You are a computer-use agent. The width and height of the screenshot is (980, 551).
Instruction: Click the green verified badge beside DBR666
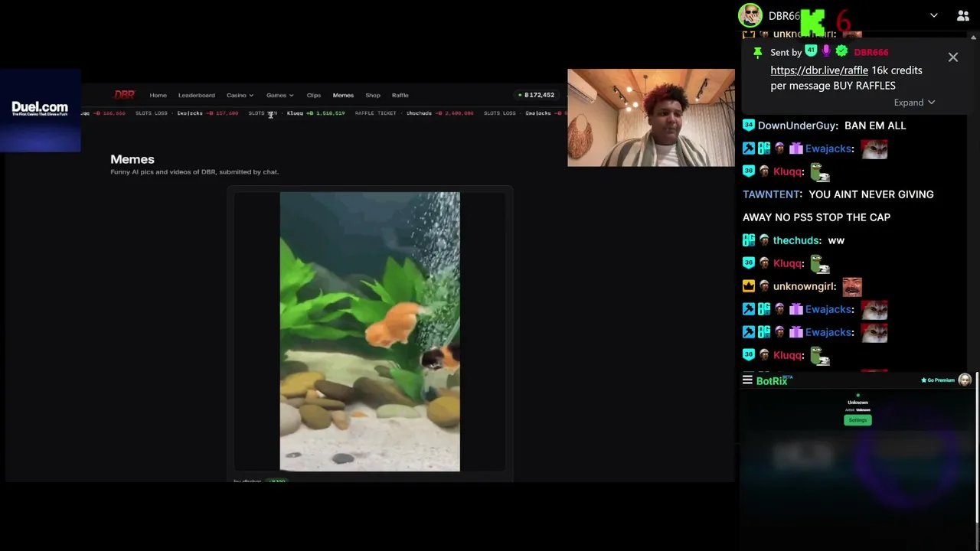pyautogui.click(x=842, y=51)
